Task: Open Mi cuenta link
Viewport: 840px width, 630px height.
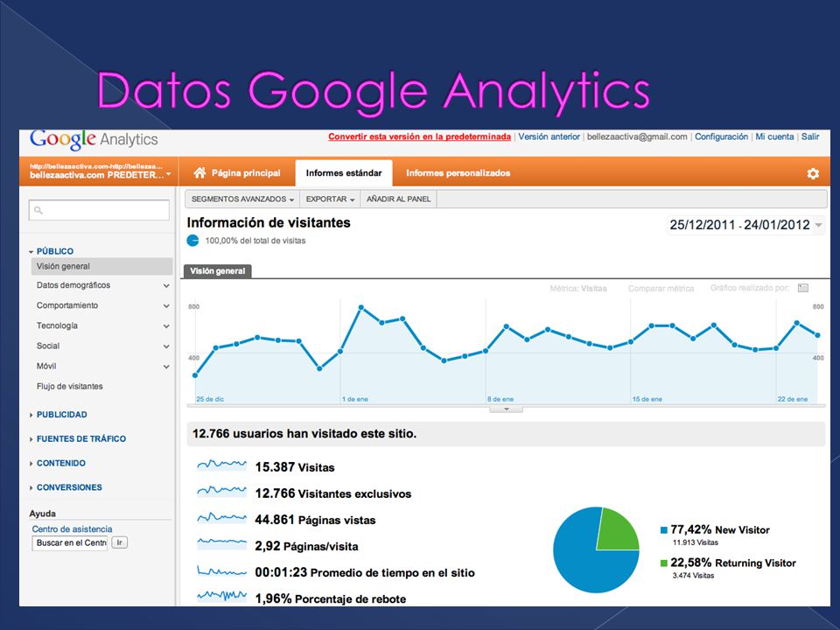Action: tap(774, 136)
